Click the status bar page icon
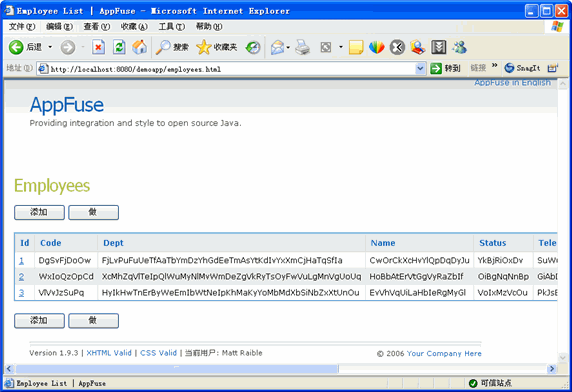The width and height of the screenshot is (572, 392). 9,383
